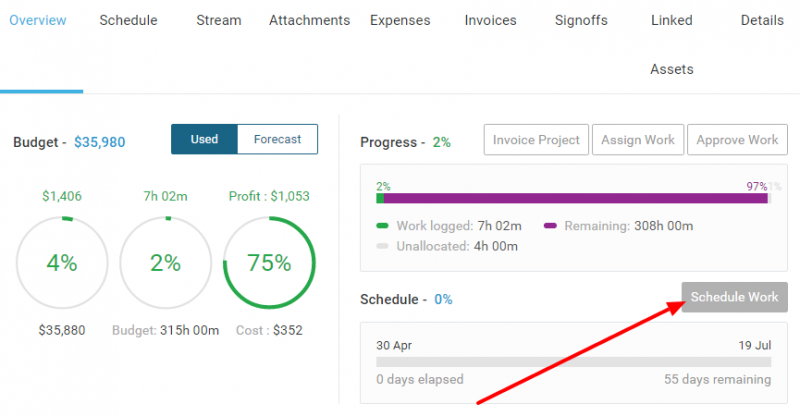The image size is (800, 416).
Task: Go to the Attachments tab
Action: pos(309,20)
